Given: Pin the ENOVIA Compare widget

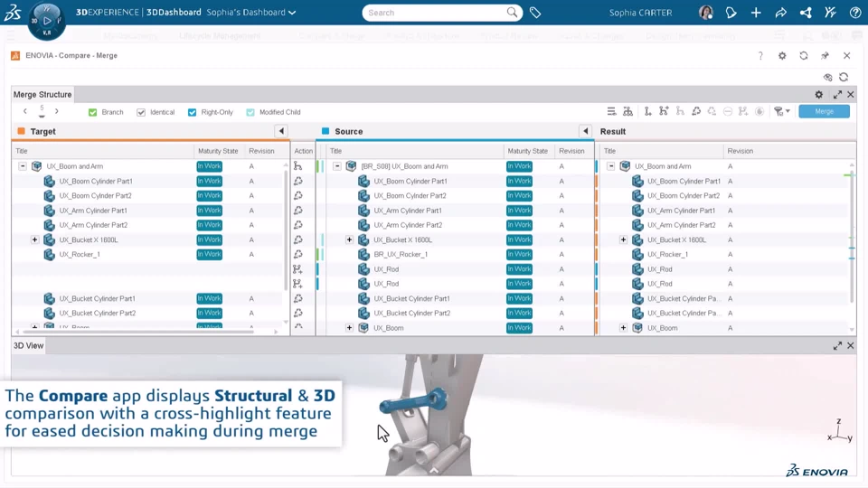Looking at the screenshot, I should point(825,55).
